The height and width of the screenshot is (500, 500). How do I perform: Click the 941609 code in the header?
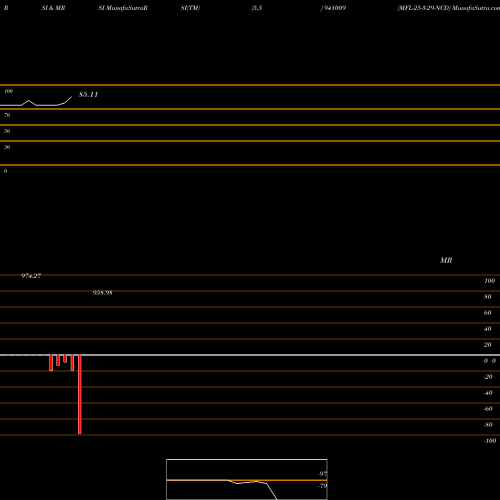[x=335, y=8]
